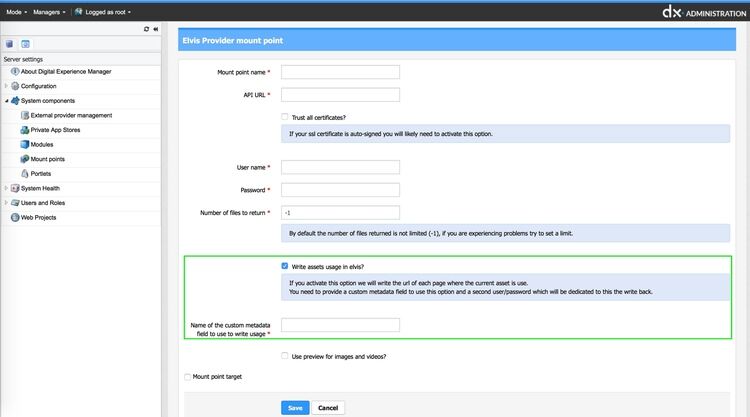Click the System components icon
The width and height of the screenshot is (750, 417).
pos(15,100)
